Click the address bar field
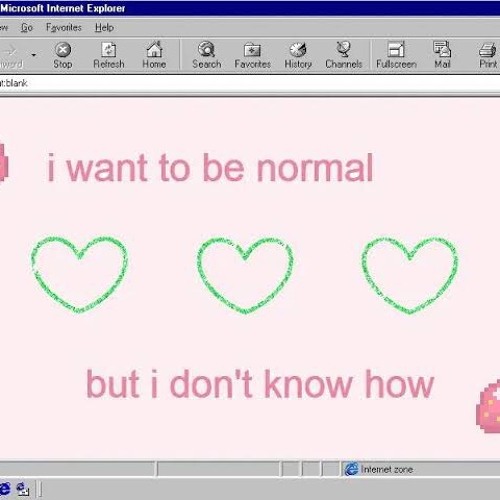Screen dimensions: 500x500 coord(250,83)
